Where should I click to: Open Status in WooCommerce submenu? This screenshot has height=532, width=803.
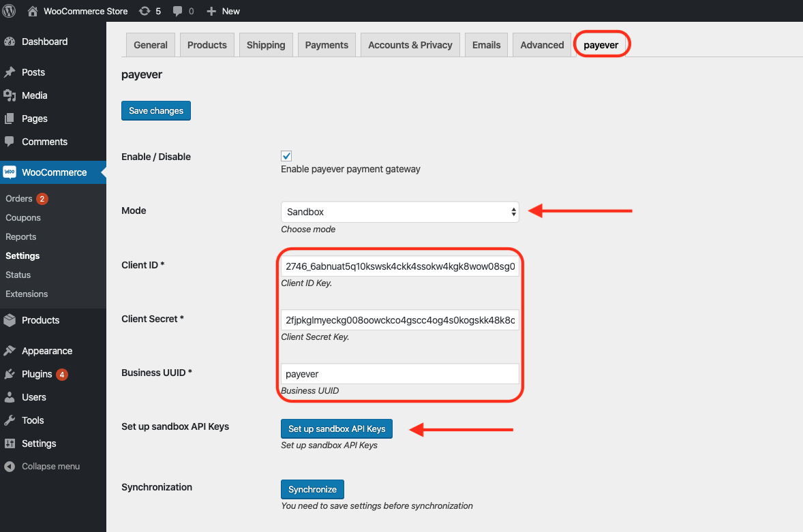pos(18,275)
